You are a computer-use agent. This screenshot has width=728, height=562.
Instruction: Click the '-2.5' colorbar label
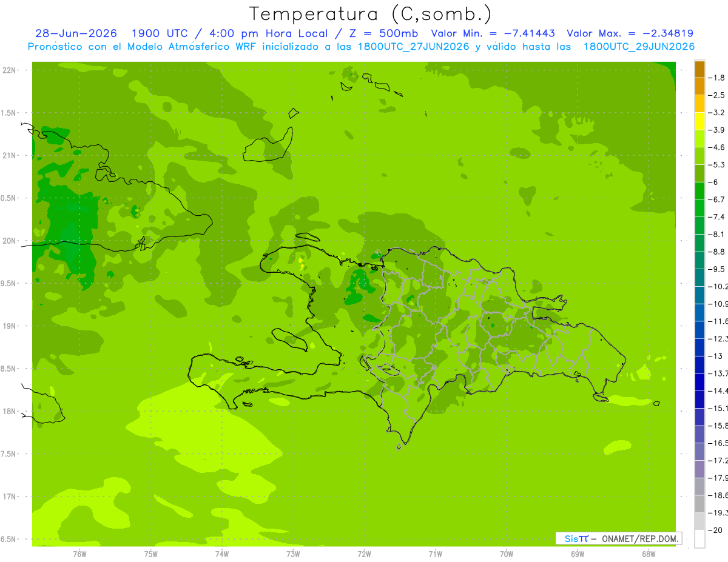(716, 95)
